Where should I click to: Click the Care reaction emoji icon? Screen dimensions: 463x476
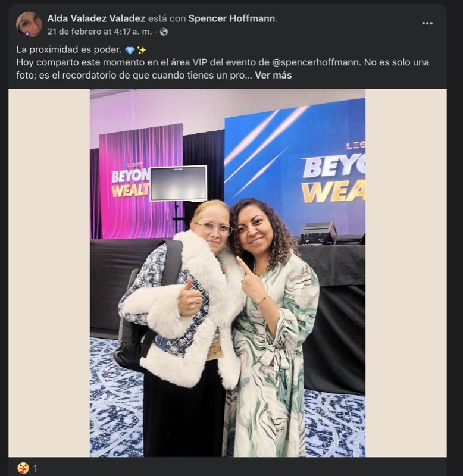23,468
